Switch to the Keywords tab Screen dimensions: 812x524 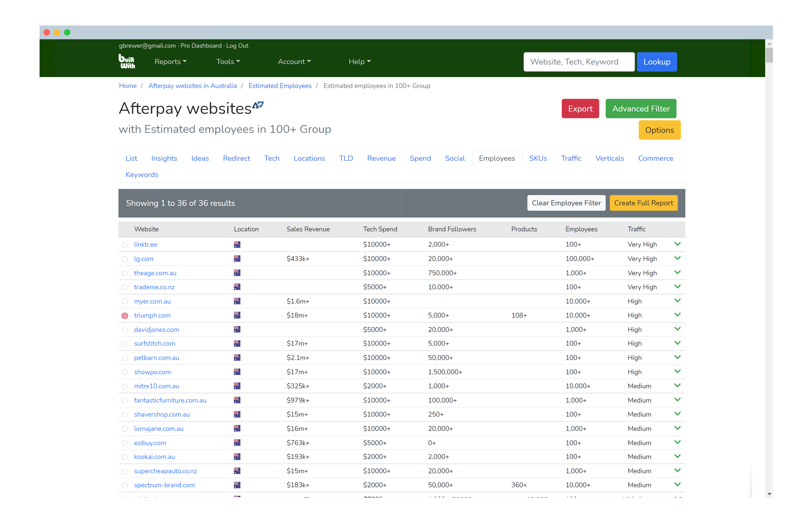(142, 174)
